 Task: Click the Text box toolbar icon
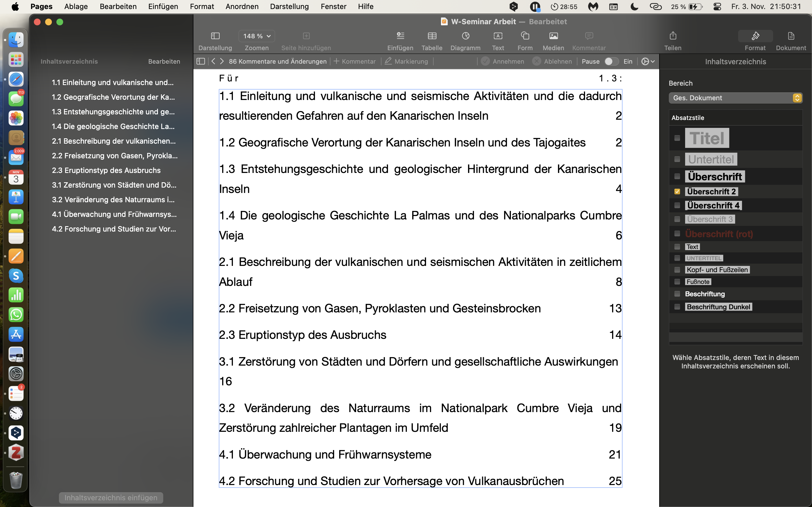click(498, 36)
